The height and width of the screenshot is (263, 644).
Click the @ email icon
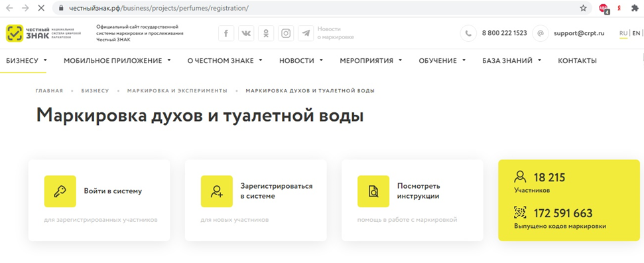point(540,33)
